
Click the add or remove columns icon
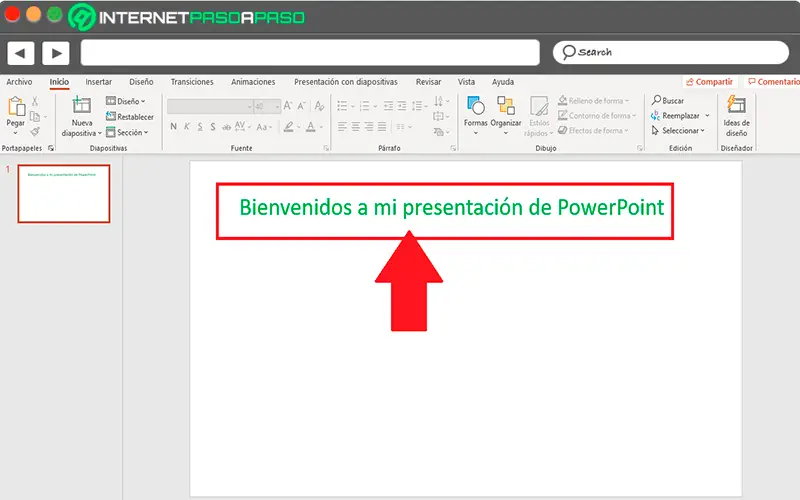[401, 127]
